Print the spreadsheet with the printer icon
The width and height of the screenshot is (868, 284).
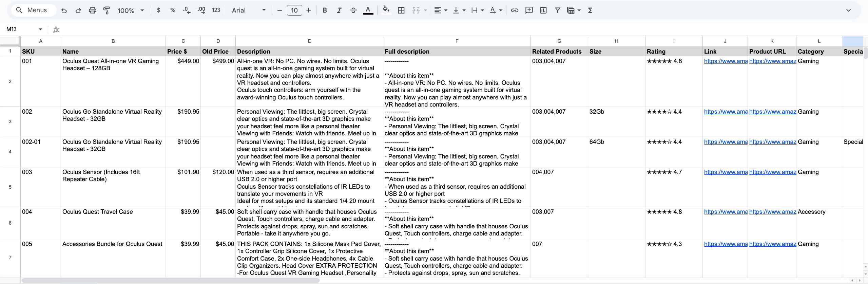coord(92,11)
